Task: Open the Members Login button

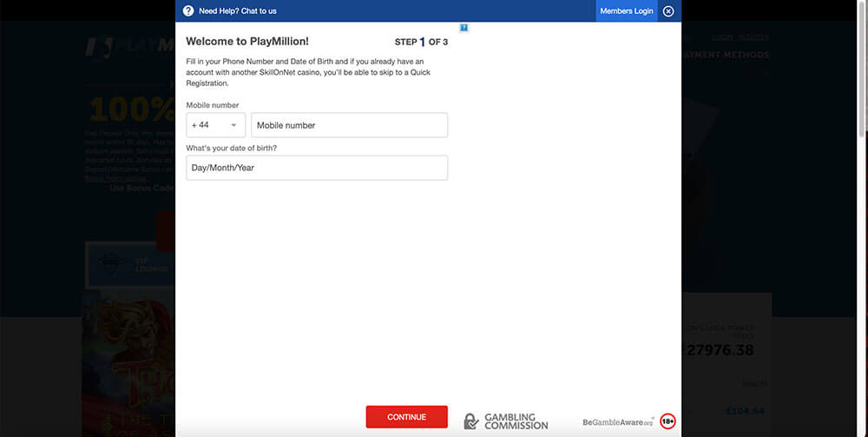Action: coord(627,10)
